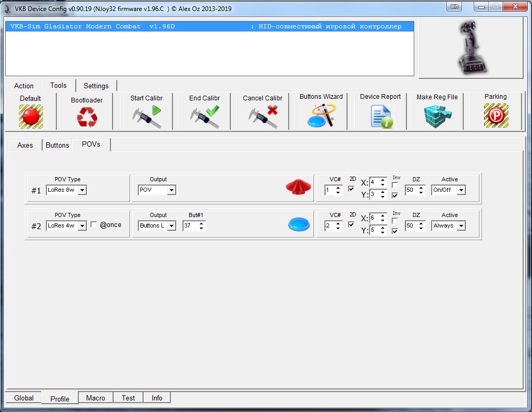This screenshot has width=532, height=412.
Task: Increase VC# value for POV #1
Action: (338, 188)
